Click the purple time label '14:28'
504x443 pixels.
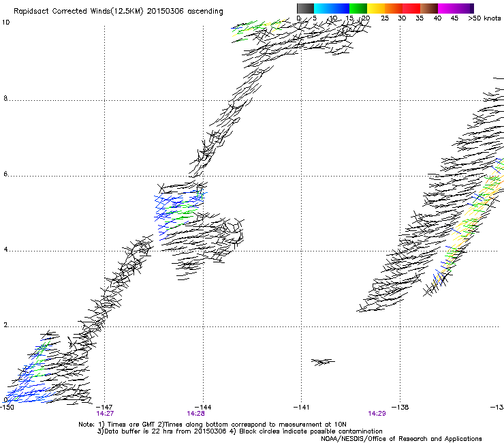click(195, 414)
